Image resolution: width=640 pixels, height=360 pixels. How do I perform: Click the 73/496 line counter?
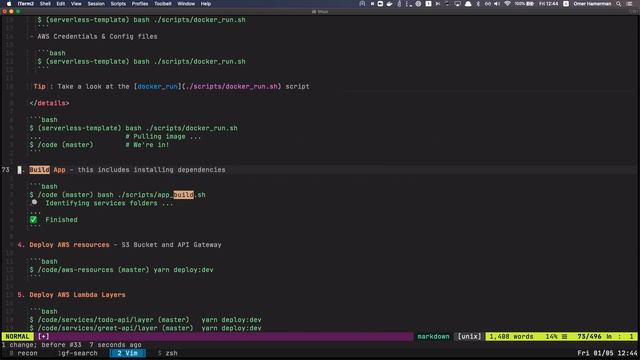[x=589, y=336]
